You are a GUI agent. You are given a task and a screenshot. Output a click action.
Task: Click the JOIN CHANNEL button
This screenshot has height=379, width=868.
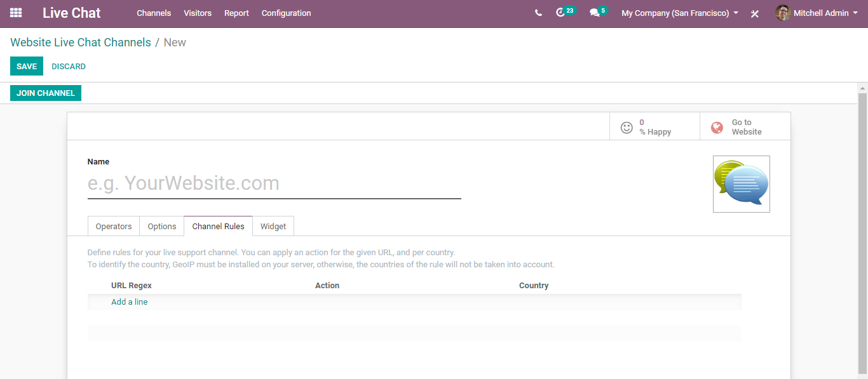coord(46,93)
